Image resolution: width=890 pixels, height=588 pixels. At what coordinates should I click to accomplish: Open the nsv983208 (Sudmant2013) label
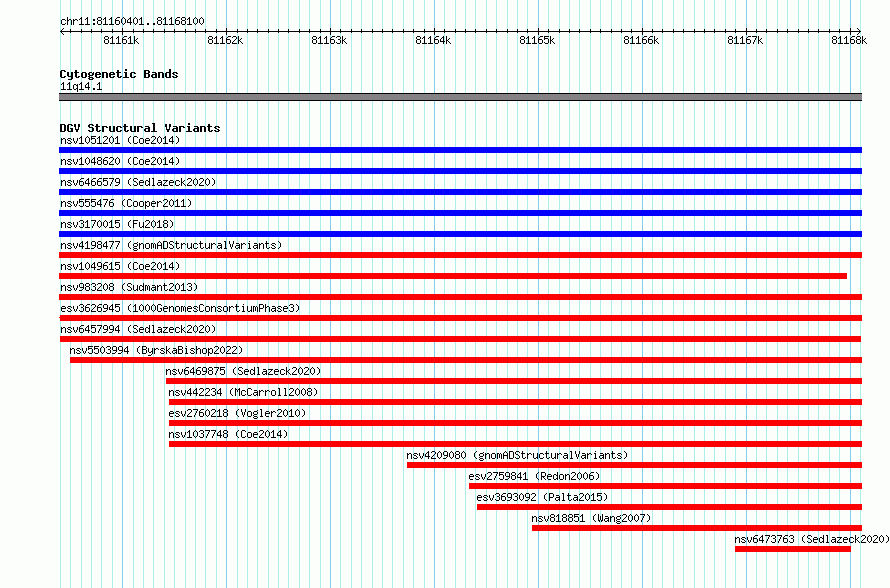point(129,287)
